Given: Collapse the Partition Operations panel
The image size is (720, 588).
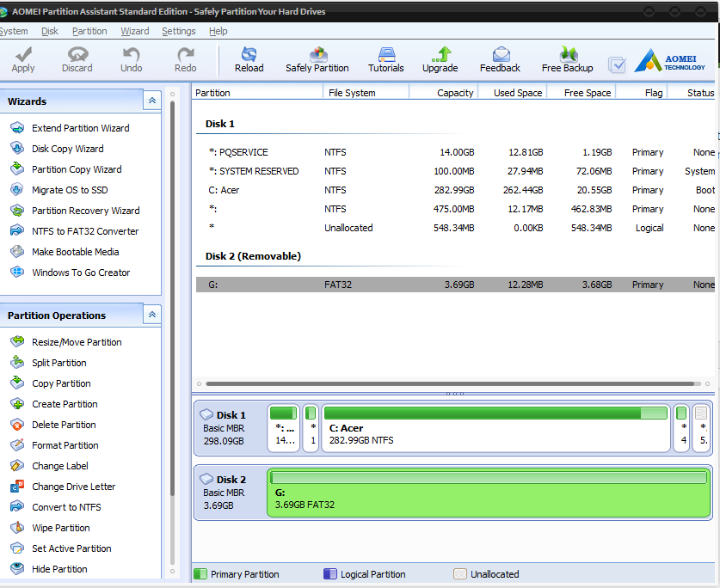Looking at the screenshot, I should coord(151,314).
